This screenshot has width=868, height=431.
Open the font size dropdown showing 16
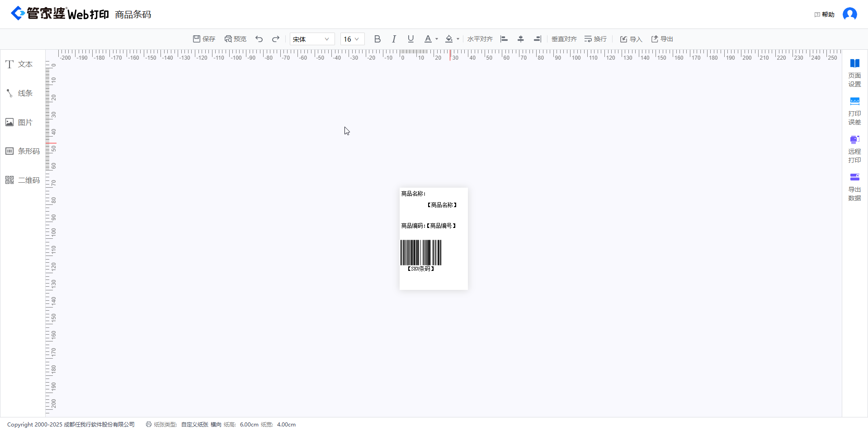pos(352,39)
